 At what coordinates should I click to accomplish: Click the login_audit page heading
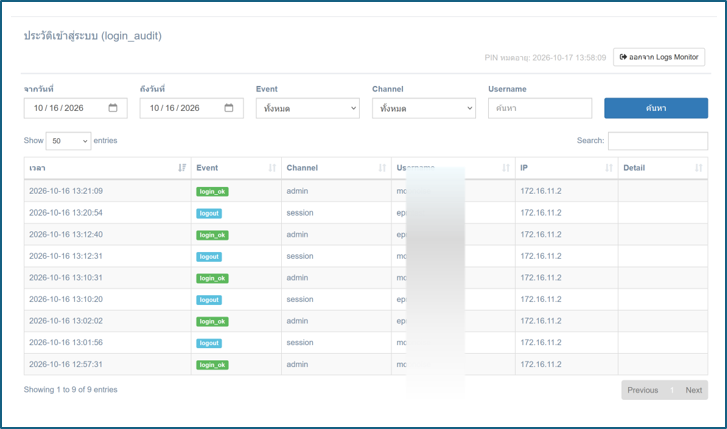click(93, 36)
